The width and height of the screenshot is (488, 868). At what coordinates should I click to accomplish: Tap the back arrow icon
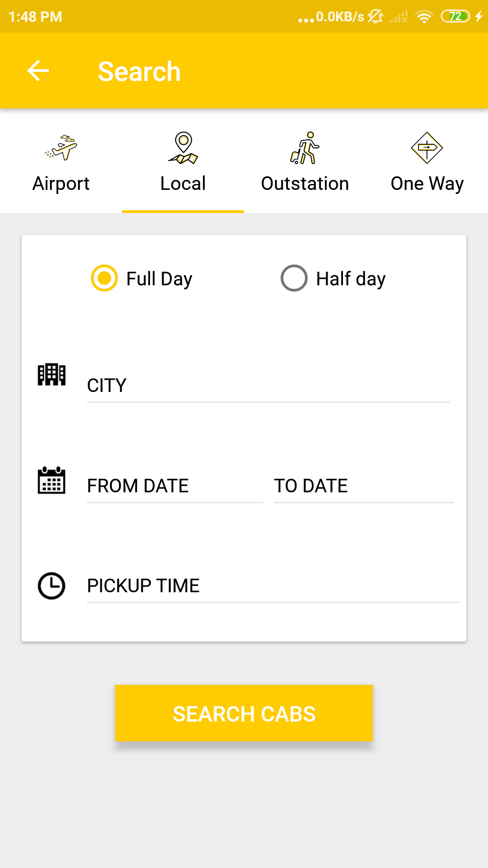[x=38, y=71]
